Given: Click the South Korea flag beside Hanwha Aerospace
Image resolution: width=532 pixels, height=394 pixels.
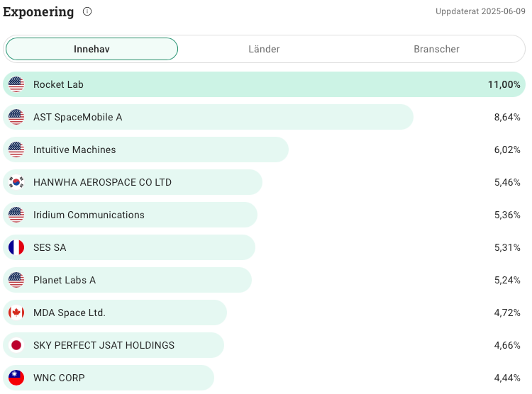Looking at the screenshot, I should pos(16,182).
